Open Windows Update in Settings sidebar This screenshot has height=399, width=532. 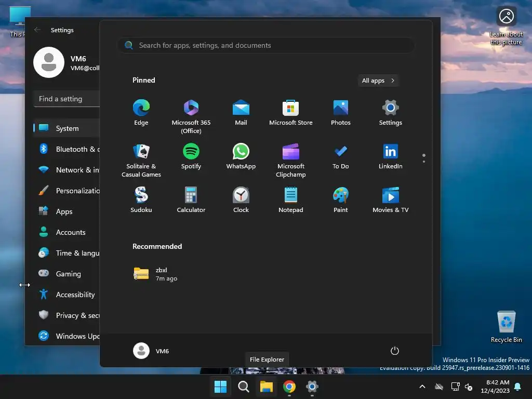coord(66,336)
